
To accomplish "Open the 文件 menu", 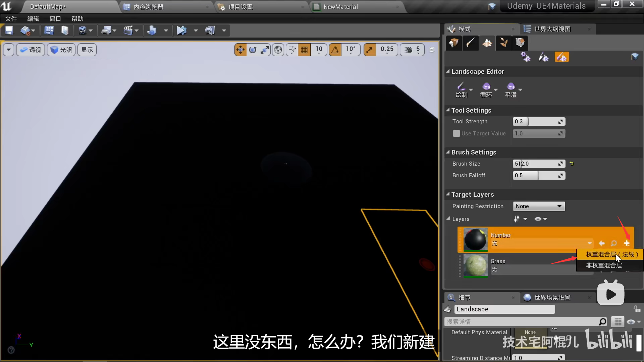I will click(11, 19).
